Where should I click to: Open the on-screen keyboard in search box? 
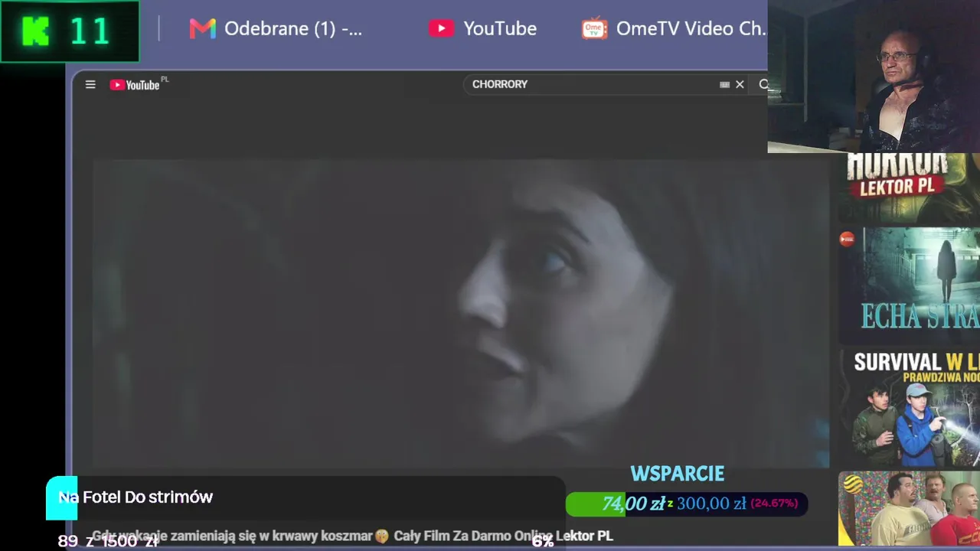724,84
